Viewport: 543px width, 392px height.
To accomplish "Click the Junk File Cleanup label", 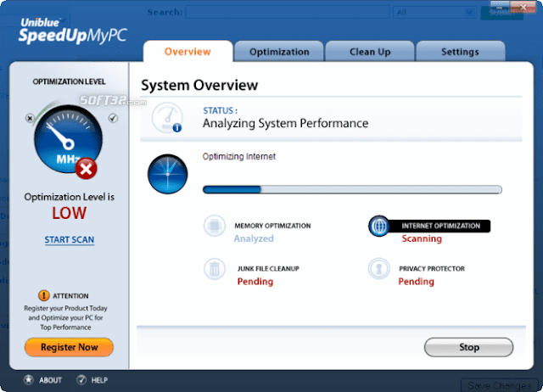I will coord(268,269).
